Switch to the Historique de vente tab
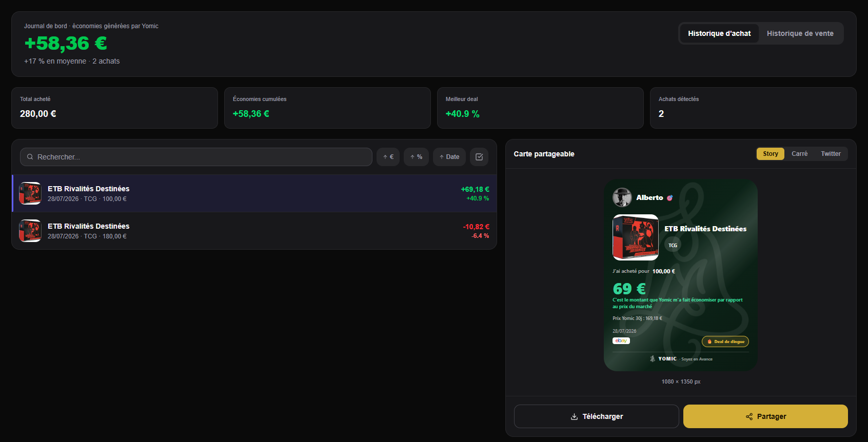 pos(800,33)
